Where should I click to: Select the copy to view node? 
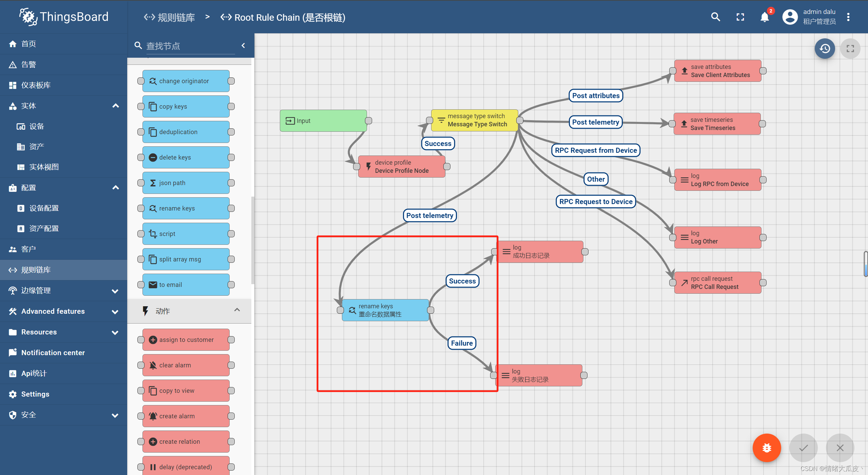point(186,390)
